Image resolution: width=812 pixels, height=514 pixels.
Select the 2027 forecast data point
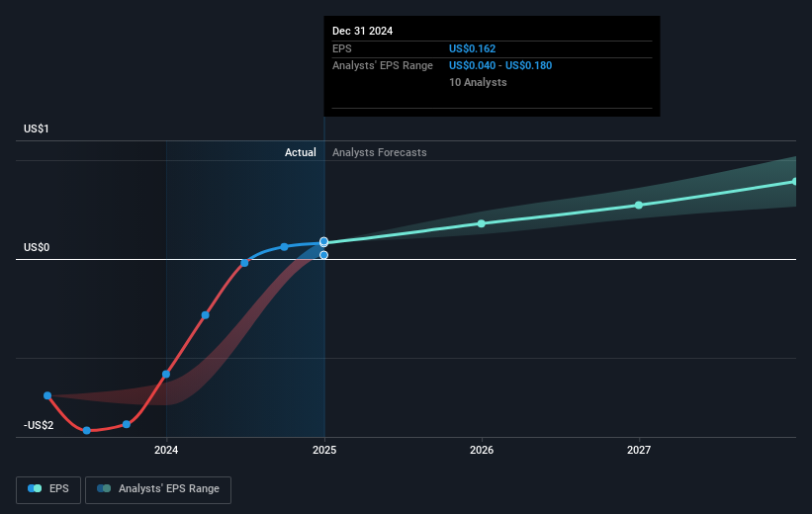pyautogui.click(x=639, y=205)
